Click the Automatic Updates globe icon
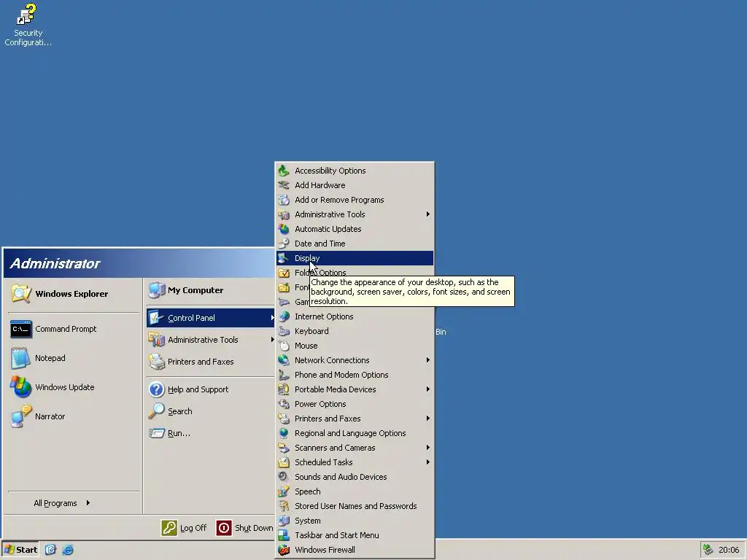747x560 pixels. 284,229
